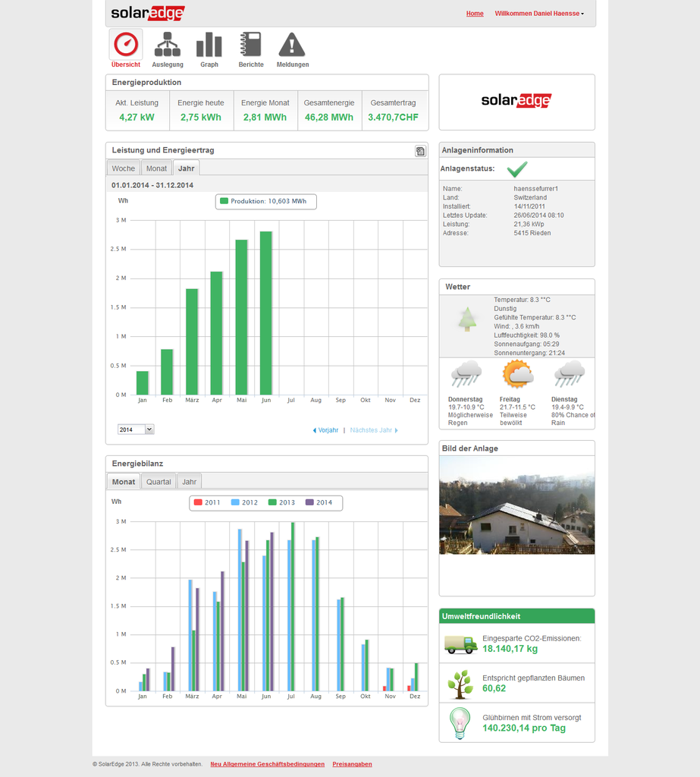The image size is (700, 777).
Task: Click the green Anlagenstatus checkmark
Action: pyautogui.click(x=516, y=169)
